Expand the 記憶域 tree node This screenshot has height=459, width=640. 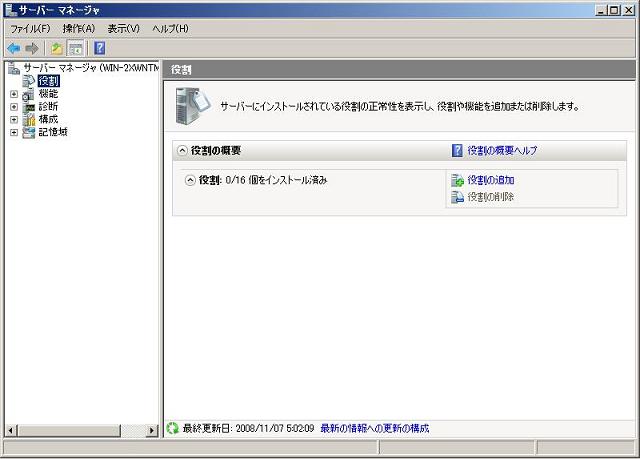tap(14, 133)
